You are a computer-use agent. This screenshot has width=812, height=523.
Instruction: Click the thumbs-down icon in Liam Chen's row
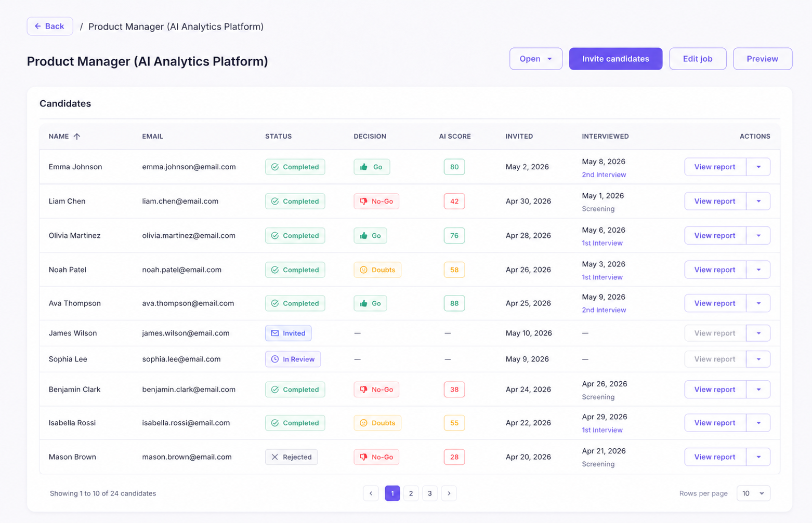point(364,202)
